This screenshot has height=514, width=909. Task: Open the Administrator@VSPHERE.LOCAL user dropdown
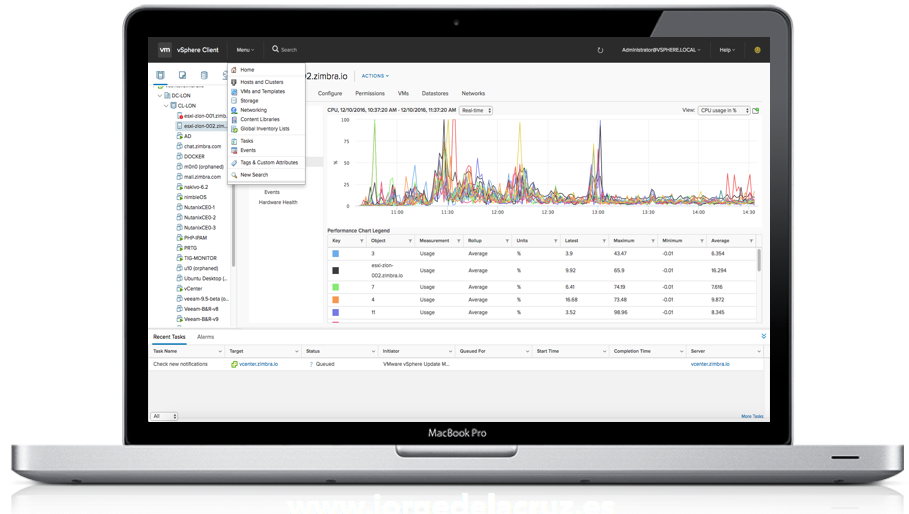(661, 50)
